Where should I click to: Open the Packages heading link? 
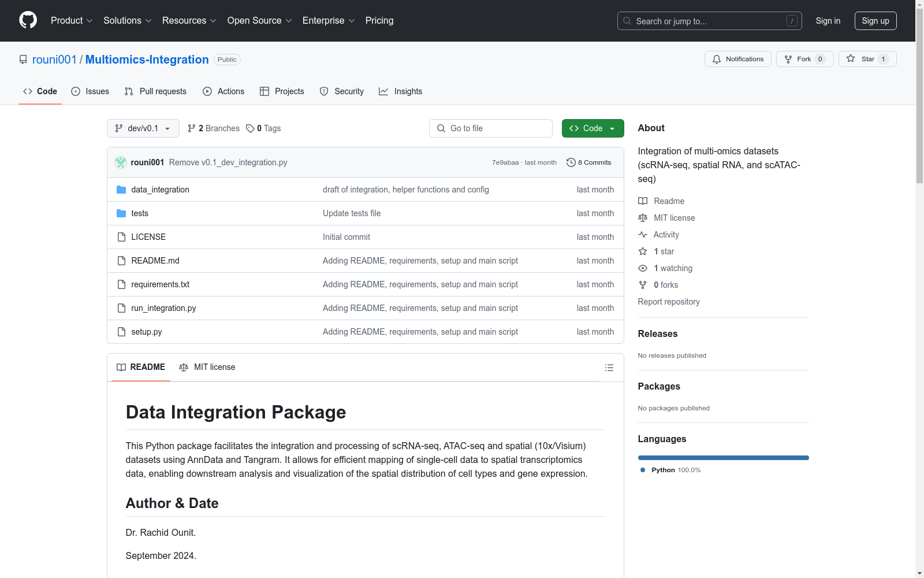[x=659, y=386]
